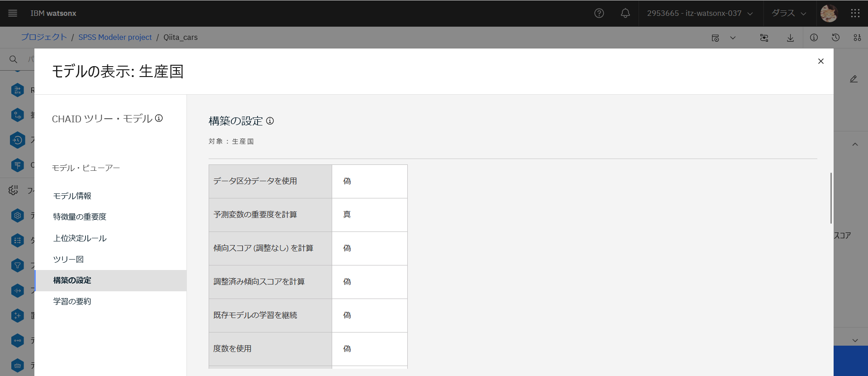Click the download icon in the toolbar
The width and height of the screenshot is (868, 376).
coord(790,38)
